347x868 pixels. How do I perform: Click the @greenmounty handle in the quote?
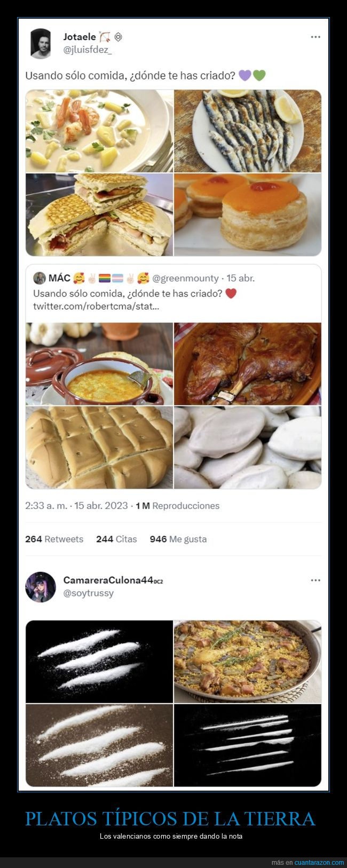click(x=185, y=278)
